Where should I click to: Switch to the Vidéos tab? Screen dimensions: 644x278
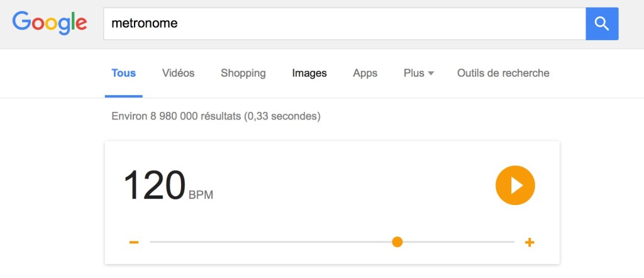click(178, 73)
